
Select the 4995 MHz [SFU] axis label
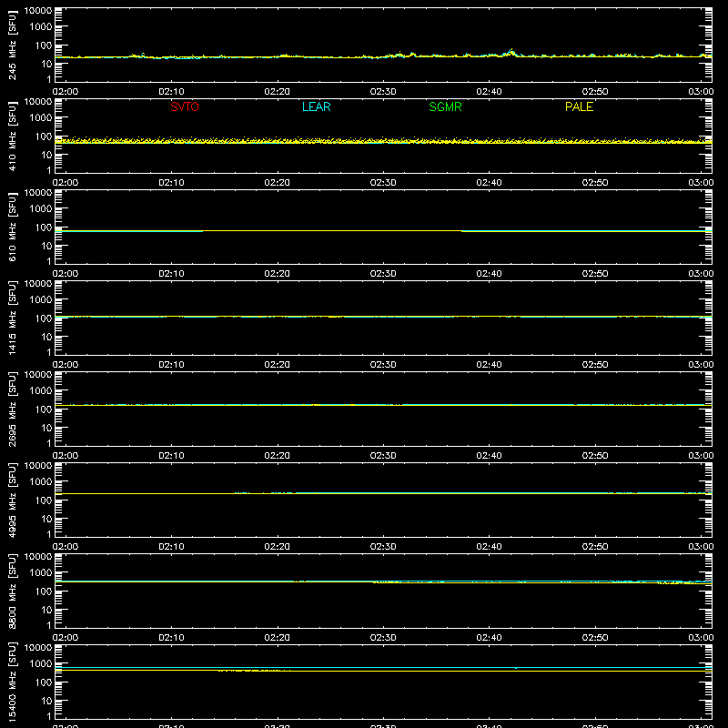[13, 500]
